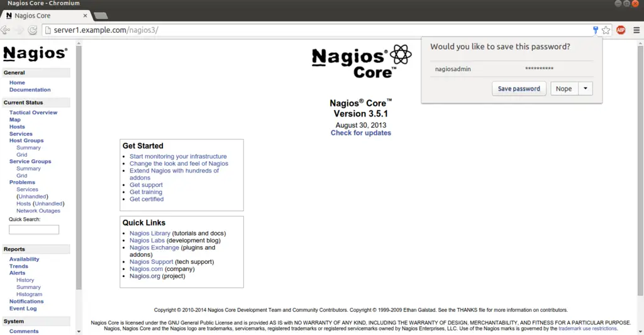Open Availability report
Viewport: 644px width, 335px height.
pyautogui.click(x=25, y=259)
